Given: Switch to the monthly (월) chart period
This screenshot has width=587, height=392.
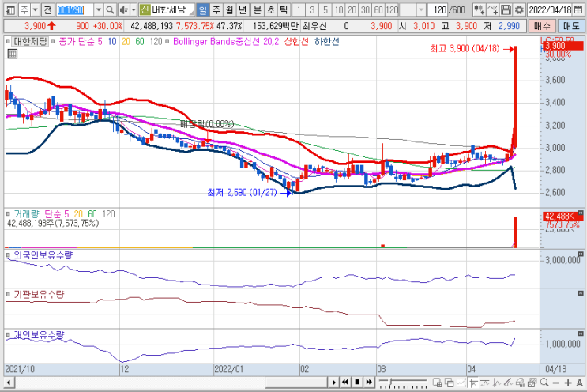Looking at the screenshot, I should click(229, 9).
